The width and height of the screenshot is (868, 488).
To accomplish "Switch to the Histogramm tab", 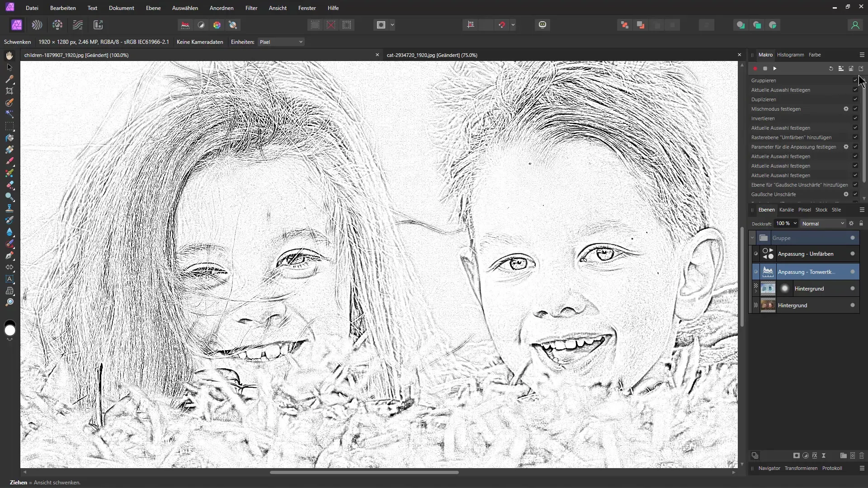I will pyautogui.click(x=790, y=55).
